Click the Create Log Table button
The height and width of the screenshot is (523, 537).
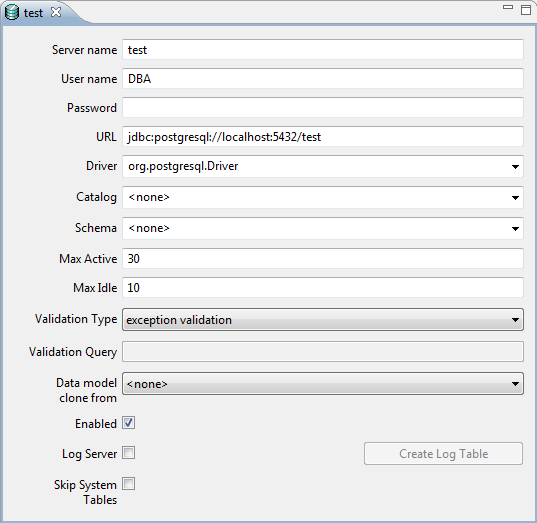444,453
